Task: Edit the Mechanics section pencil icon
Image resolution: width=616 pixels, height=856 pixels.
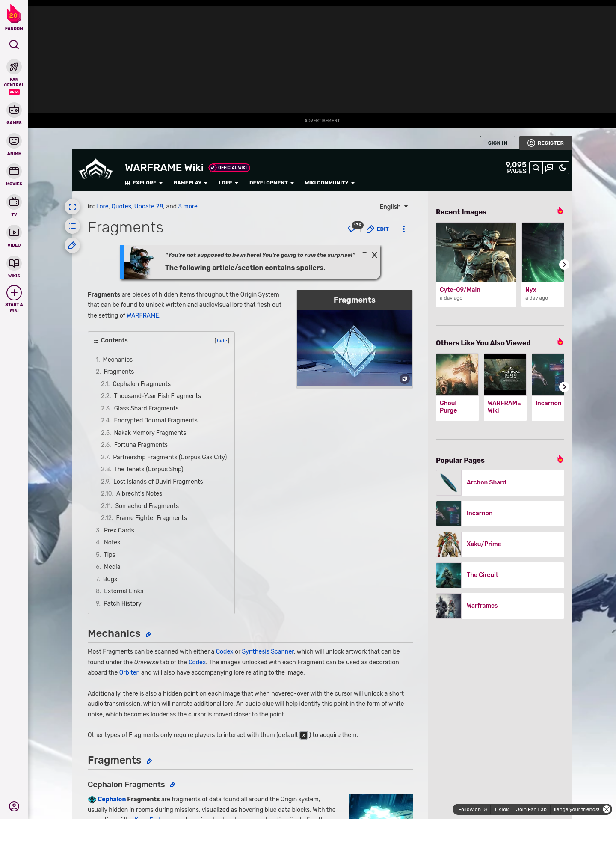Action: pyautogui.click(x=148, y=634)
